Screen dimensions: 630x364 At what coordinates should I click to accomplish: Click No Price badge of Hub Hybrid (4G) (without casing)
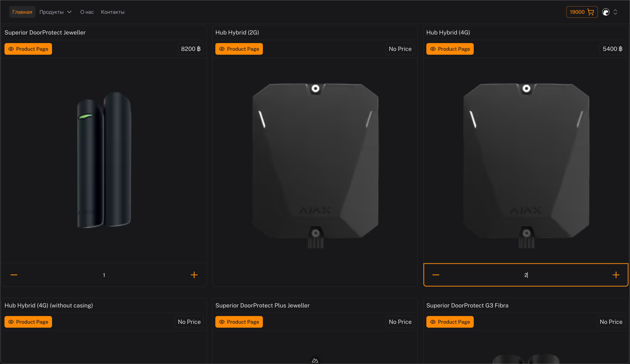pos(189,322)
